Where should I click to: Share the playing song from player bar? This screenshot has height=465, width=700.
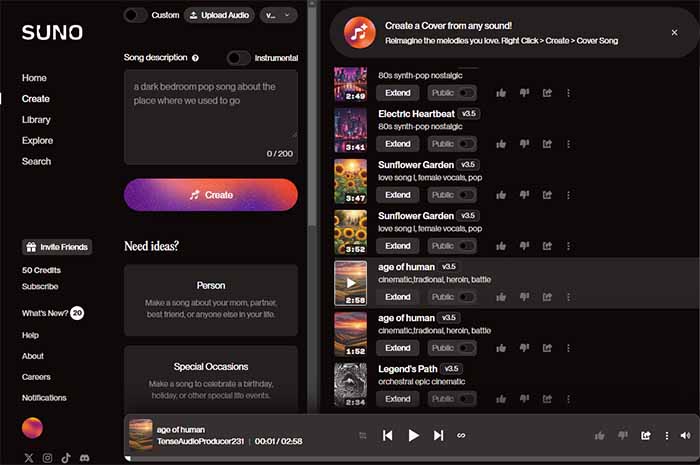646,436
